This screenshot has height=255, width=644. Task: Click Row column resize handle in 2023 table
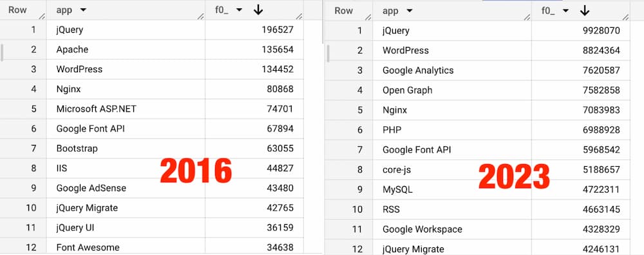(368, 17)
